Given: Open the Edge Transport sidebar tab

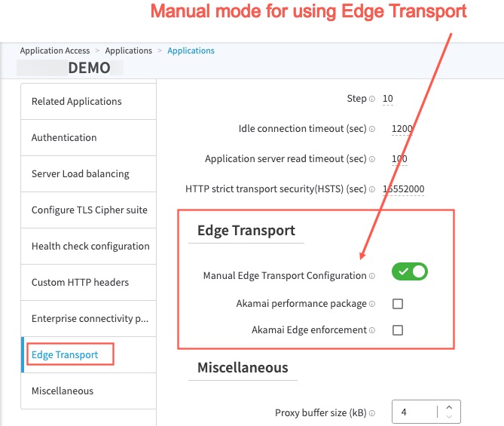Looking at the screenshot, I should click(65, 354).
